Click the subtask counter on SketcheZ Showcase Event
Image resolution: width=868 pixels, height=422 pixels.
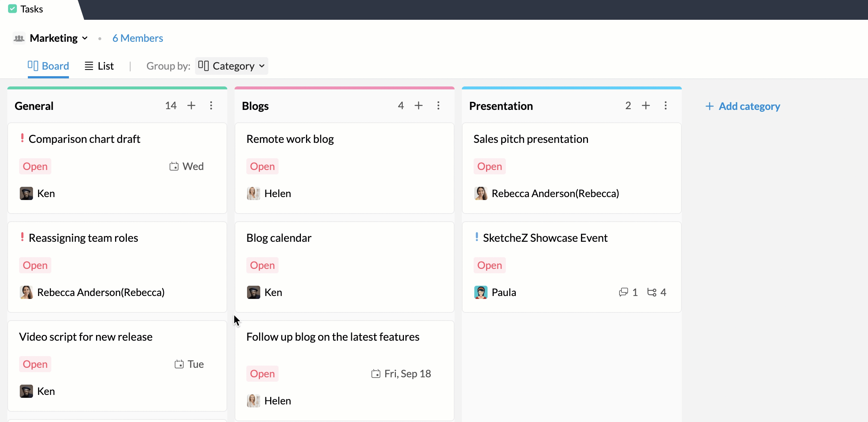pos(651,292)
